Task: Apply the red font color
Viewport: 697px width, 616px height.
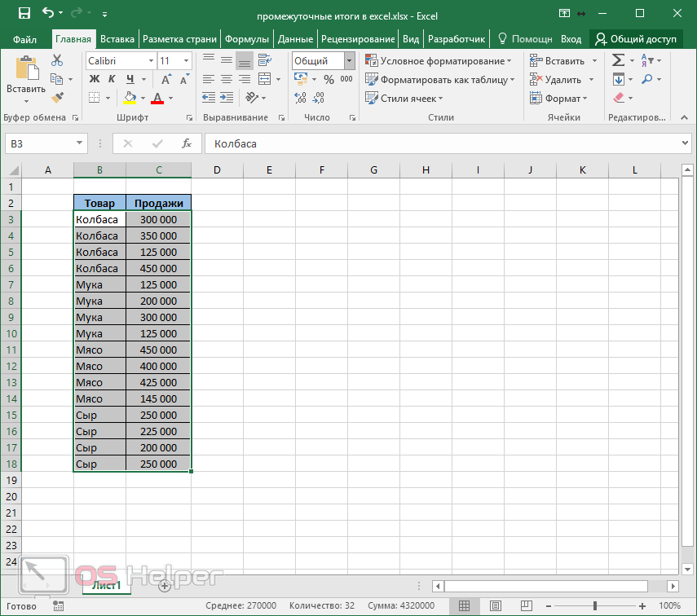Action: click(157, 99)
